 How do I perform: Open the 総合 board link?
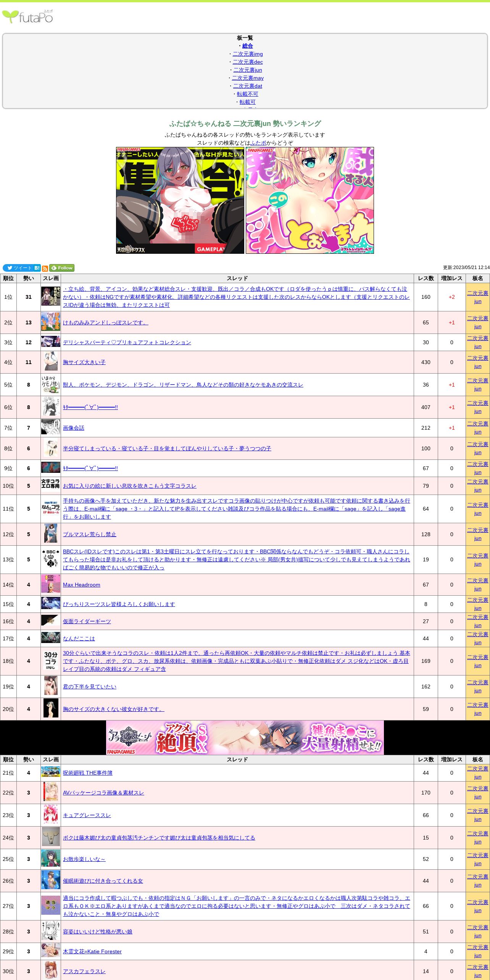(248, 46)
